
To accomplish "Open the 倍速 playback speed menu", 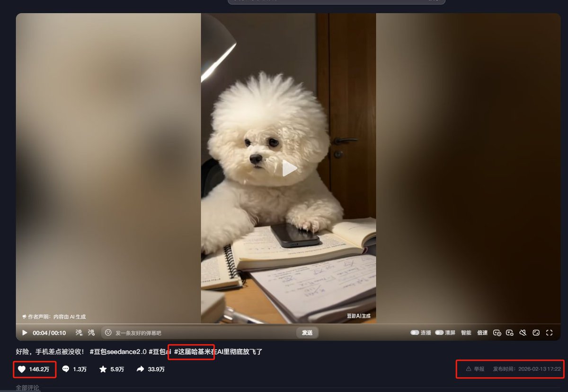I will coord(482,333).
